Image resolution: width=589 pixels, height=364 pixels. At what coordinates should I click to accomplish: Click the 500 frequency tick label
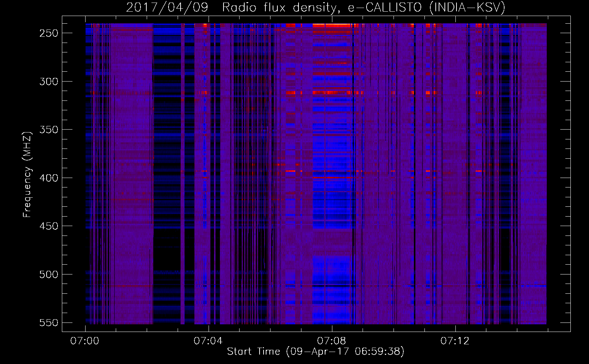[49, 274]
